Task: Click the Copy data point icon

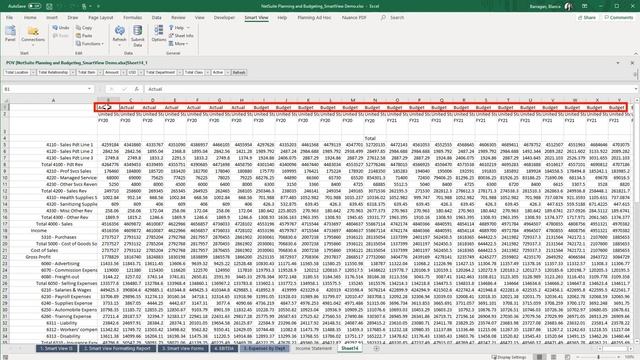Action: coord(84,28)
